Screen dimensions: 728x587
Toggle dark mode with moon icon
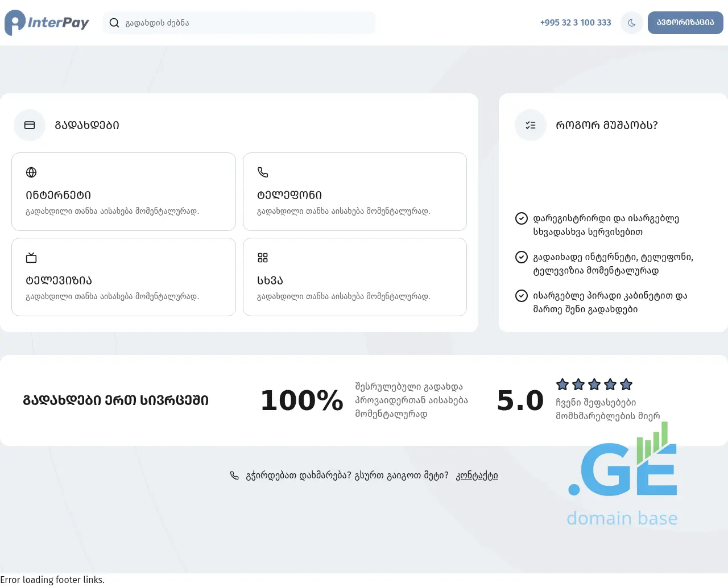coord(631,23)
